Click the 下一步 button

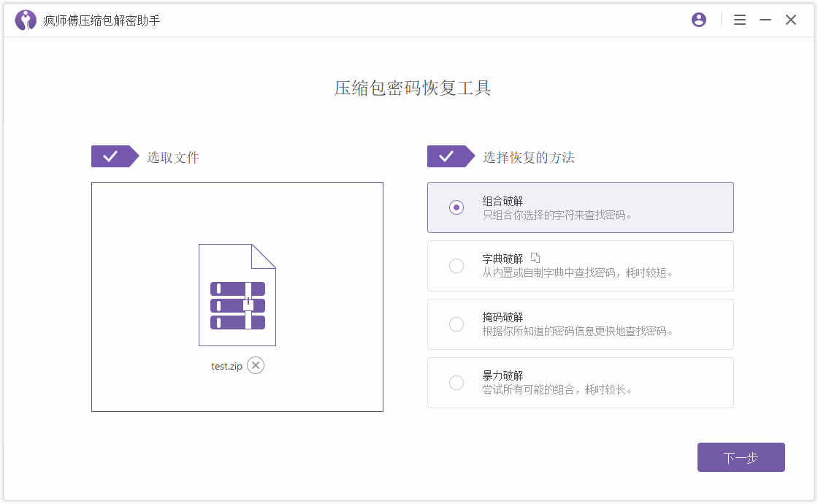pyautogui.click(x=741, y=457)
